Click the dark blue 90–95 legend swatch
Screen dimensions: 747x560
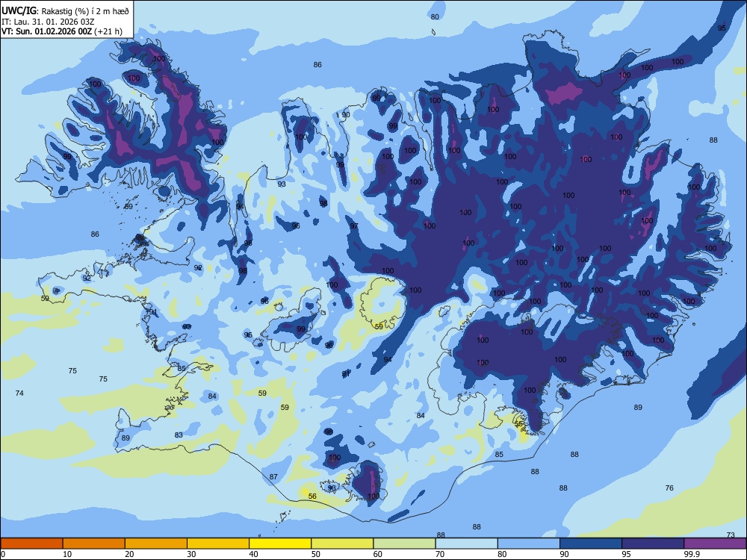click(x=591, y=544)
